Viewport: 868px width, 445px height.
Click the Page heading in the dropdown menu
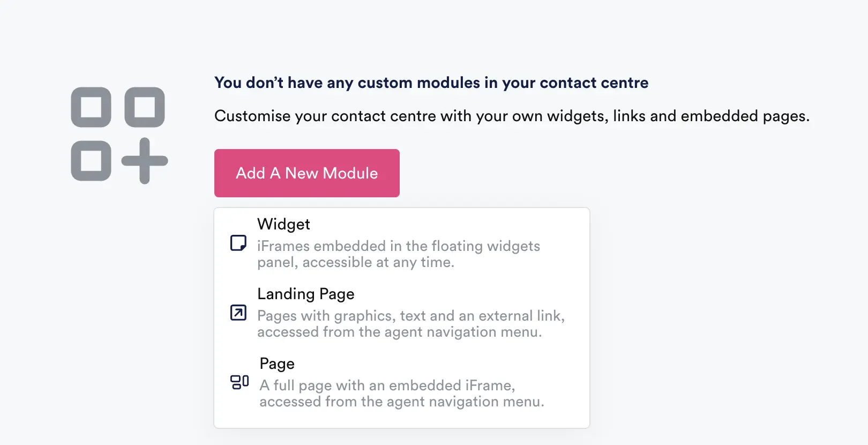276,364
